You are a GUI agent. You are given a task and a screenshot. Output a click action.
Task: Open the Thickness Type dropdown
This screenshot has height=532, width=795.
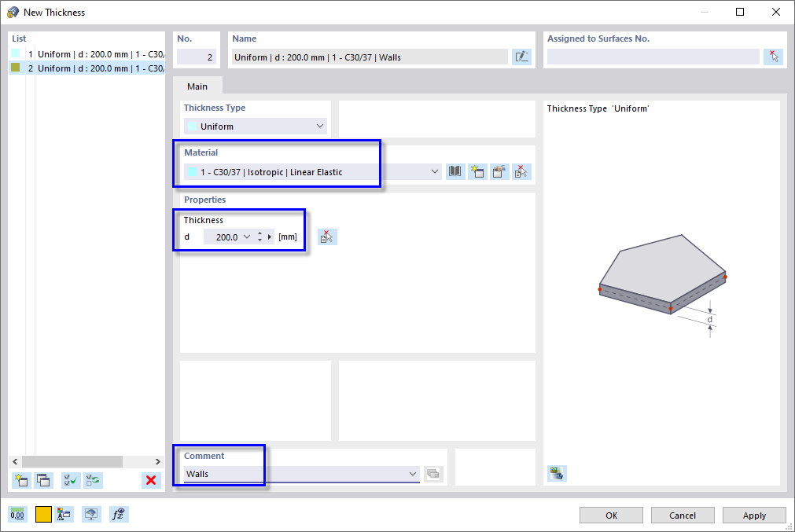pos(319,126)
